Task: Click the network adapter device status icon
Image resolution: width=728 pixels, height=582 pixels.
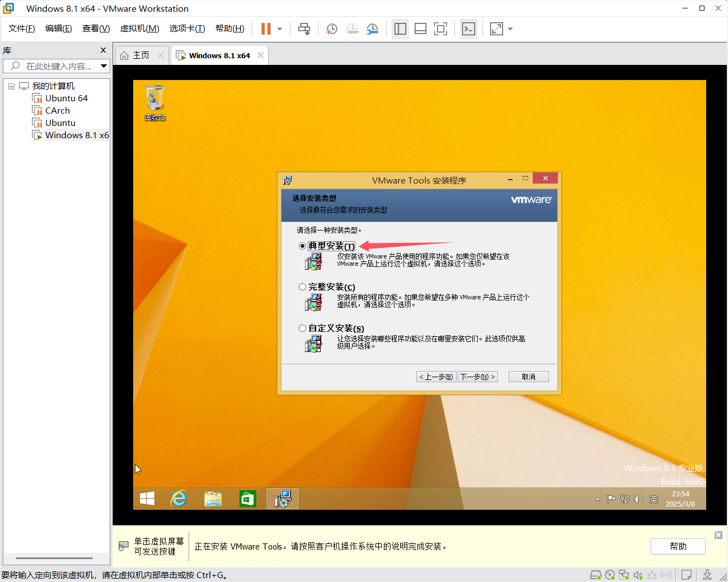Action: click(x=624, y=575)
